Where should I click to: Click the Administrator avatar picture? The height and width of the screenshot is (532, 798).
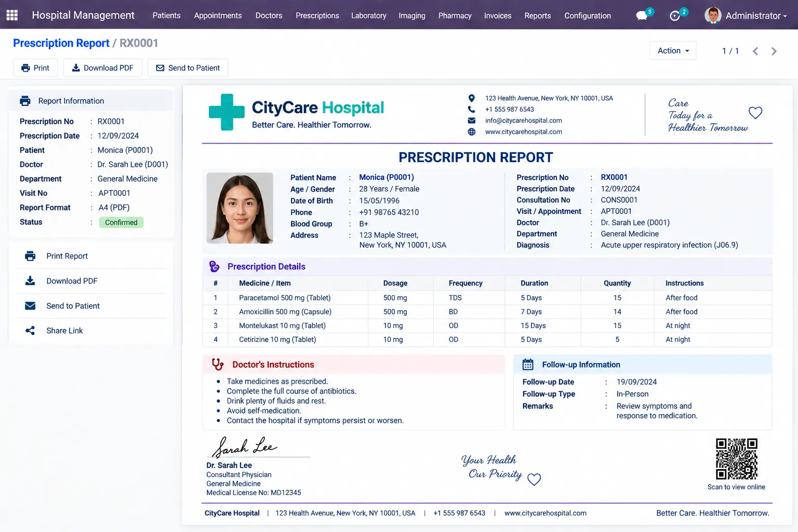713,16
